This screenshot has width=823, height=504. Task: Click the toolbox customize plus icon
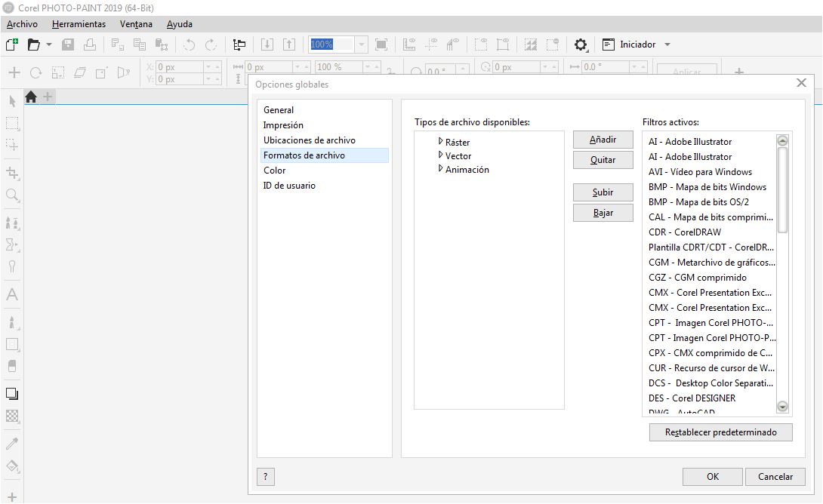(12, 496)
